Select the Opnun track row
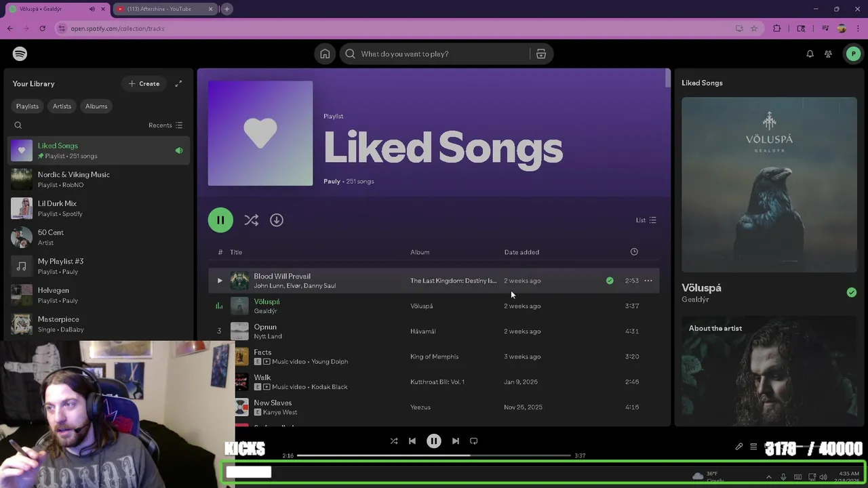The height and width of the screenshot is (488, 868). click(434, 331)
